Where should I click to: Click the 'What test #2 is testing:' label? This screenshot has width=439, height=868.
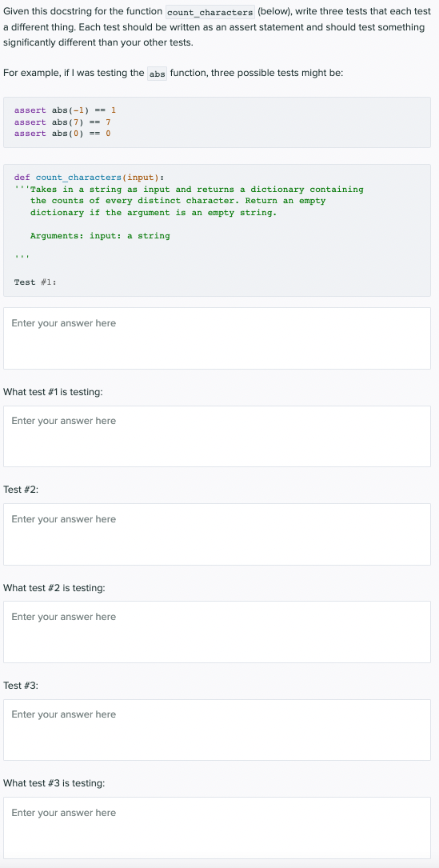pos(54,588)
